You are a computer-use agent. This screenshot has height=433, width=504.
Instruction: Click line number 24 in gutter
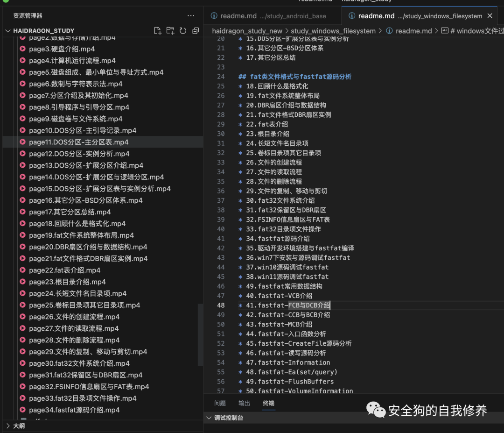point(221,77)
